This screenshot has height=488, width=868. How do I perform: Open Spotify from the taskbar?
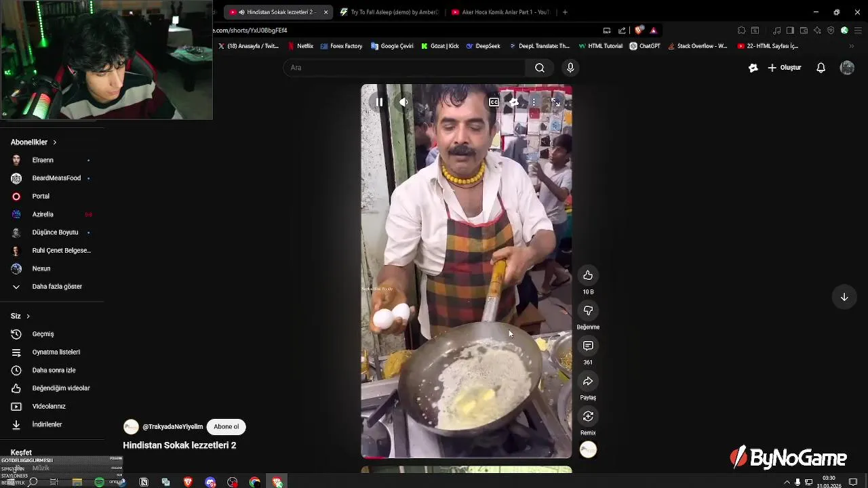[x=99, y=482]
